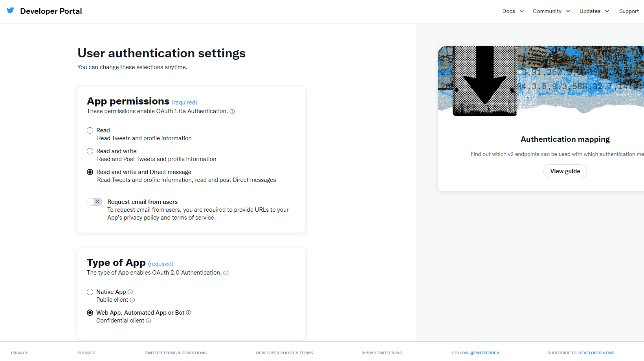Select Read and write and Direct message option
Viewport: 644px width, 361px height.
(x=90, y=172)
